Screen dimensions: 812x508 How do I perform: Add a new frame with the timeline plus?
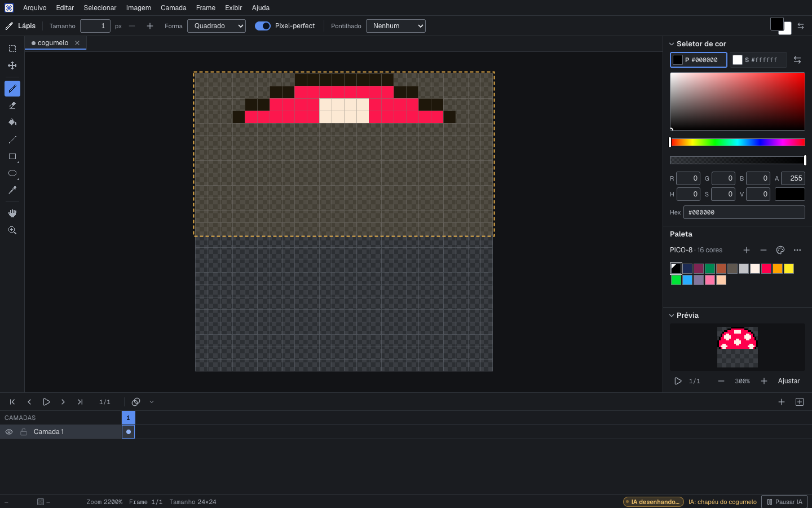[x=782, y=402]
